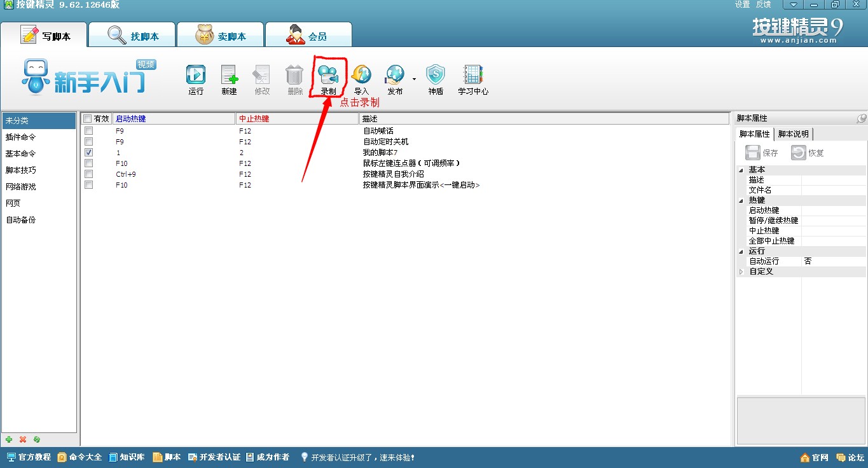Sort by the 中止热键 column header
The image size is (868, 468).
pyautogui.click(x=297, y=118)
